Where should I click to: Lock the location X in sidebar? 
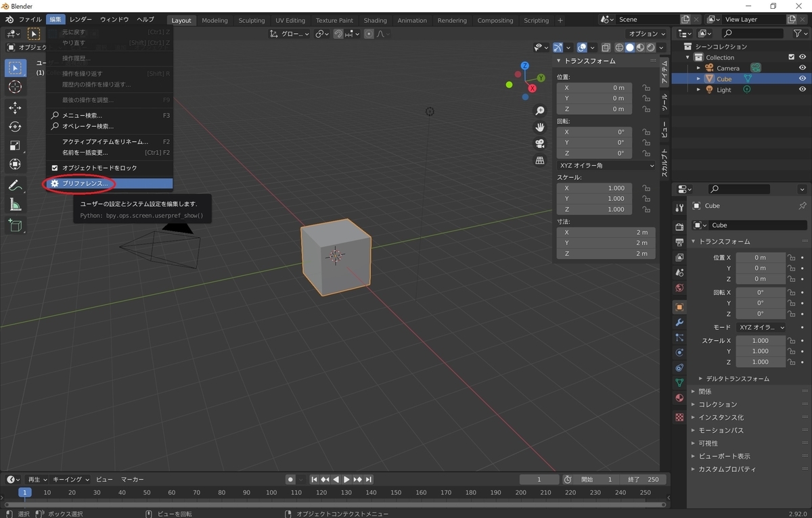click(646, 88)
